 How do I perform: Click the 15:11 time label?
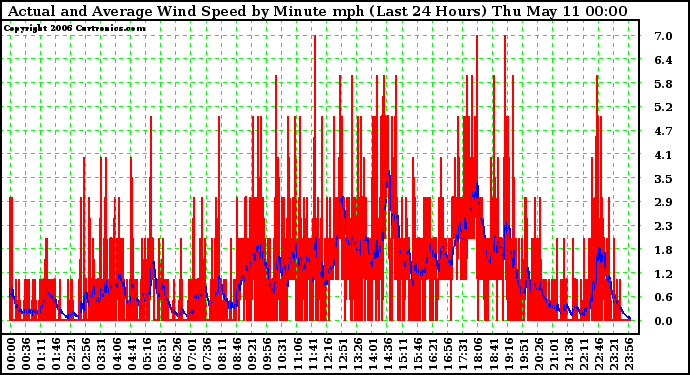tap(402, 353)
